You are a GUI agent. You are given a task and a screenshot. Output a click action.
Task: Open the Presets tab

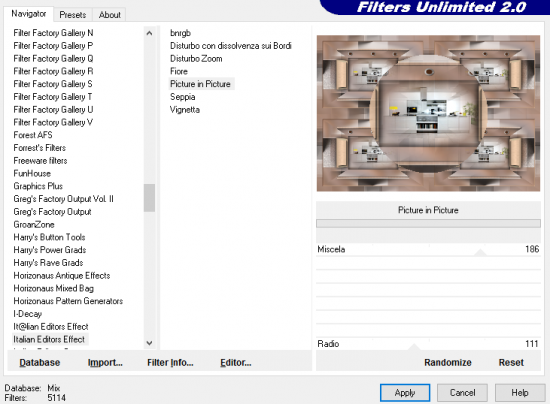(x=73, y=15)
